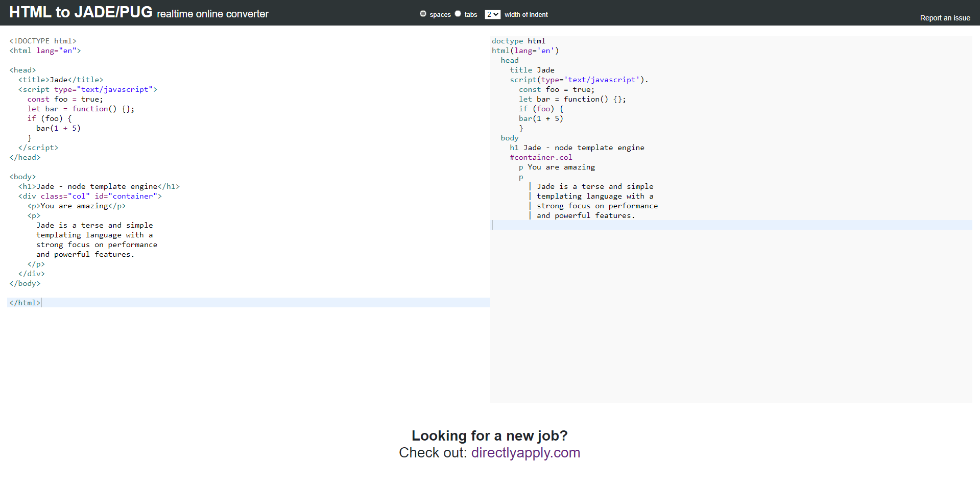
Task: Open the width of indent dropdown
Action: [x=492, y=14]
